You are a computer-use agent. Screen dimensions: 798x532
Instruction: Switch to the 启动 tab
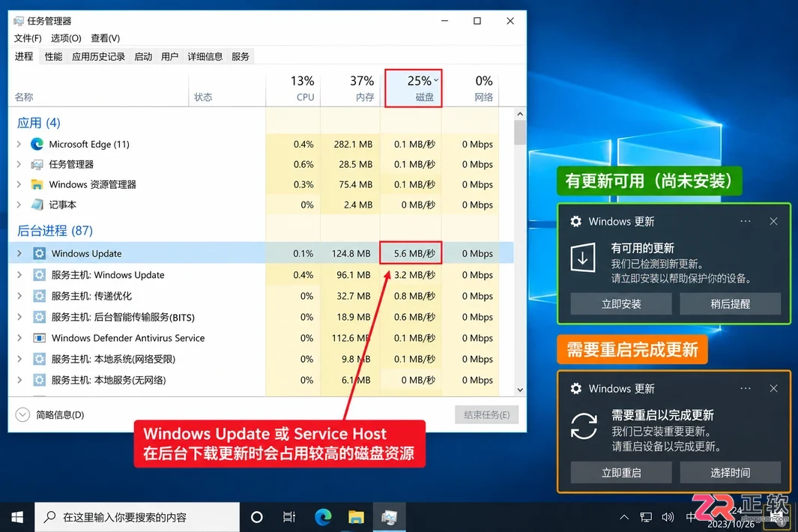(x=143, y=56)
